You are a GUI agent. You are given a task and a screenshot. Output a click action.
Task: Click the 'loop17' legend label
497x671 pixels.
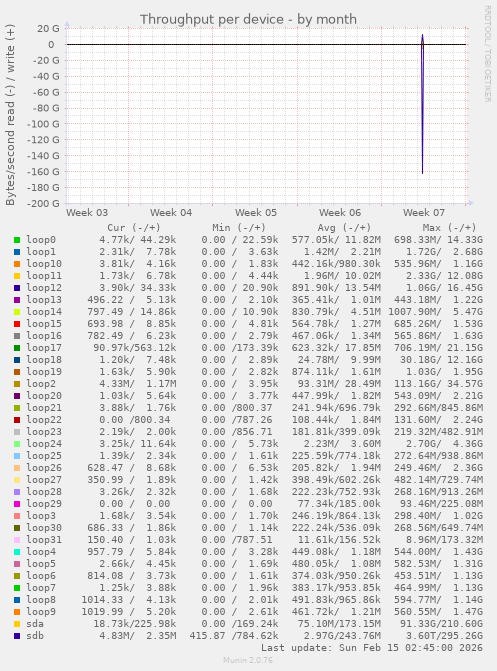44,347
